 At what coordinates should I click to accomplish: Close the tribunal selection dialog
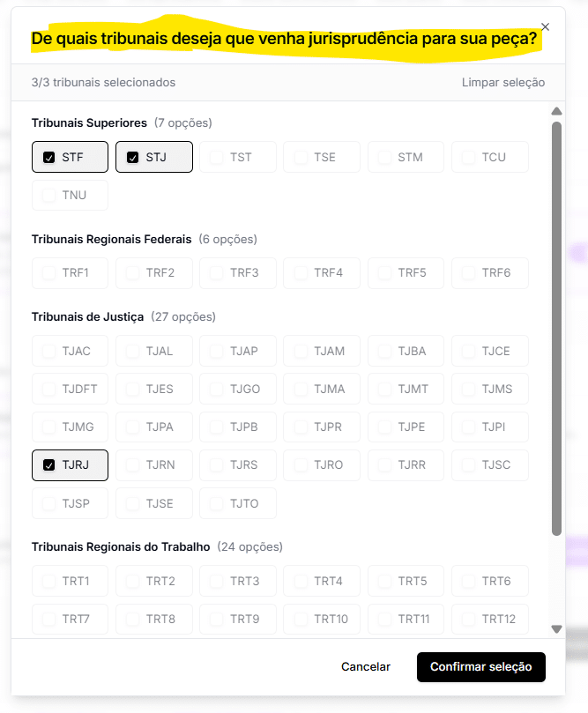(545, 27)
